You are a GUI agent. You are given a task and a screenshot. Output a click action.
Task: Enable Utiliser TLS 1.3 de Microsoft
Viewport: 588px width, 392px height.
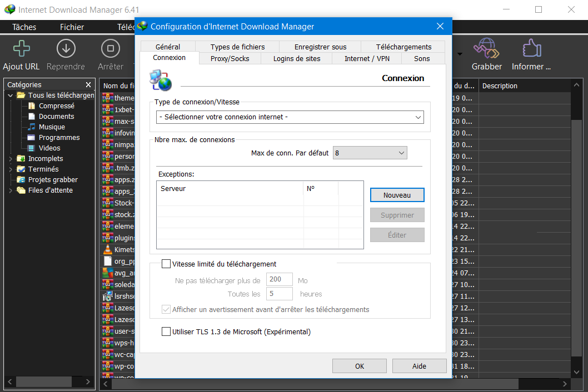click(x=166, y=331)
